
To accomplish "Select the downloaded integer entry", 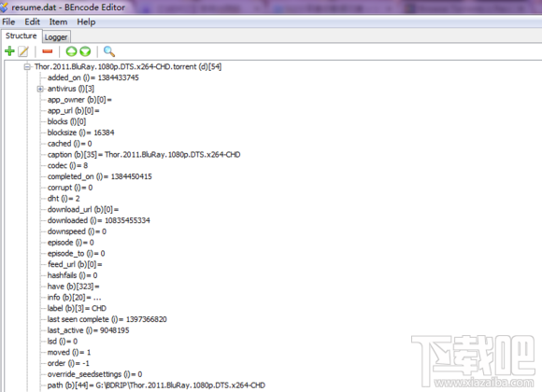I will click(99, 220).
